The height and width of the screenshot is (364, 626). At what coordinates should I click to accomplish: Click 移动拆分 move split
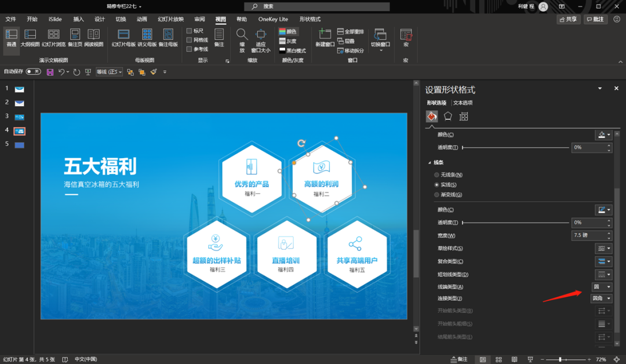351,50
